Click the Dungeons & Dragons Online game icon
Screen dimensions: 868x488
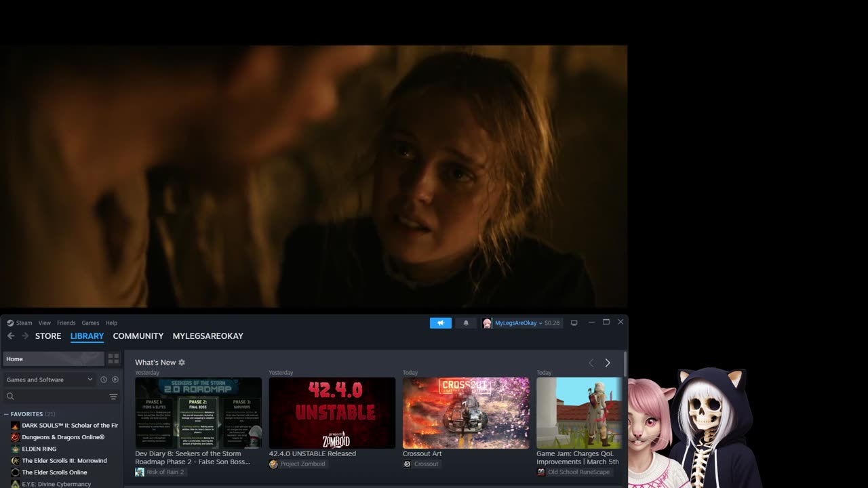[x=15, y=437]
